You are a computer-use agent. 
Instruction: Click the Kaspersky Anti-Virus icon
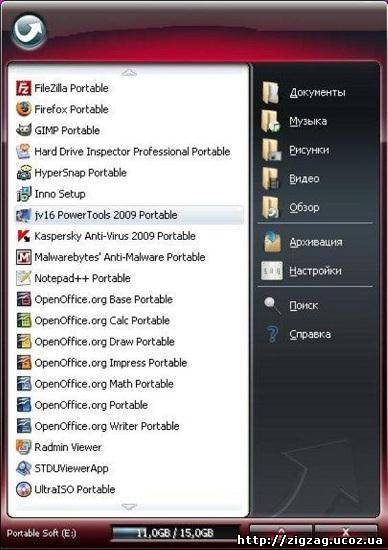pyautogui.click(x=24, y=236)
